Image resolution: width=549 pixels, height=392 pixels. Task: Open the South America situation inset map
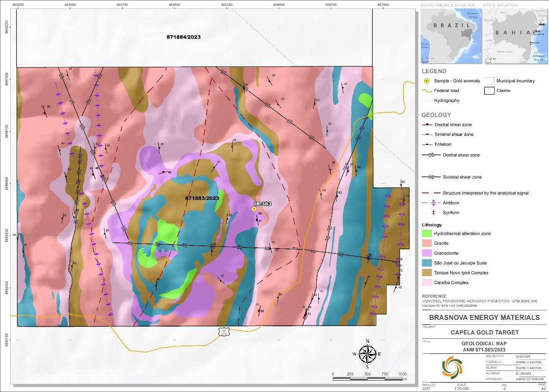pos(451,36)
